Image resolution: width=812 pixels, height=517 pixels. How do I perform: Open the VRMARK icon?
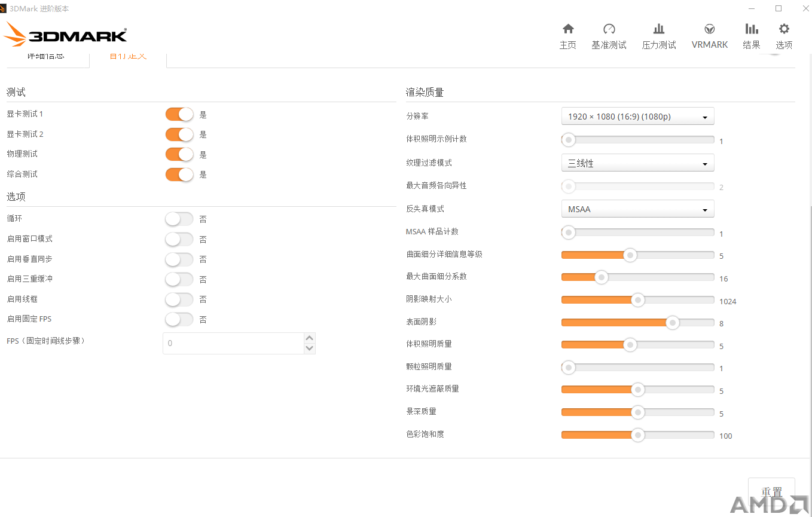[710, 29]
